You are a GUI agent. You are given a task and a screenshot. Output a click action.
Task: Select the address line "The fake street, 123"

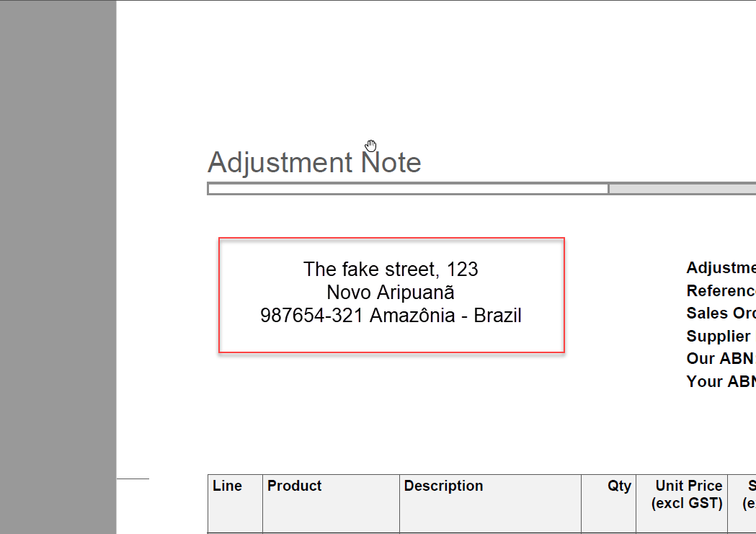391,269
